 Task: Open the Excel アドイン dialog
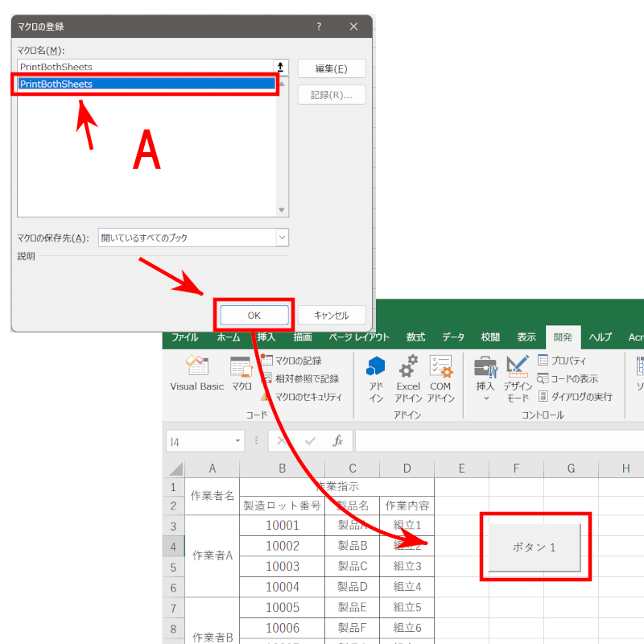click(x=408, y=377)
